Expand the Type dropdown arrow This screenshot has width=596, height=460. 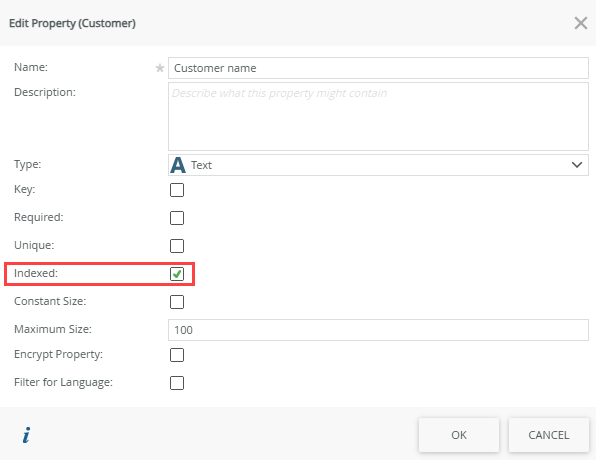point(577,165)
